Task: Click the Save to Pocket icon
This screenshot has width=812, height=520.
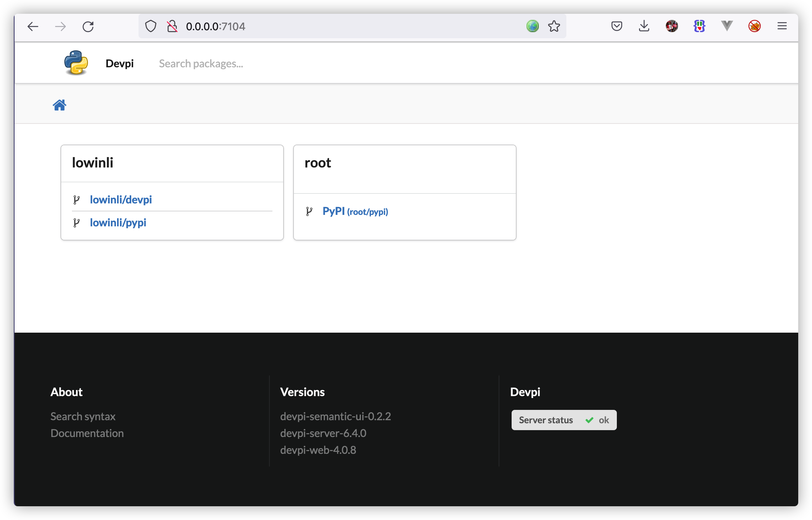Action: (x=616, y=26)
